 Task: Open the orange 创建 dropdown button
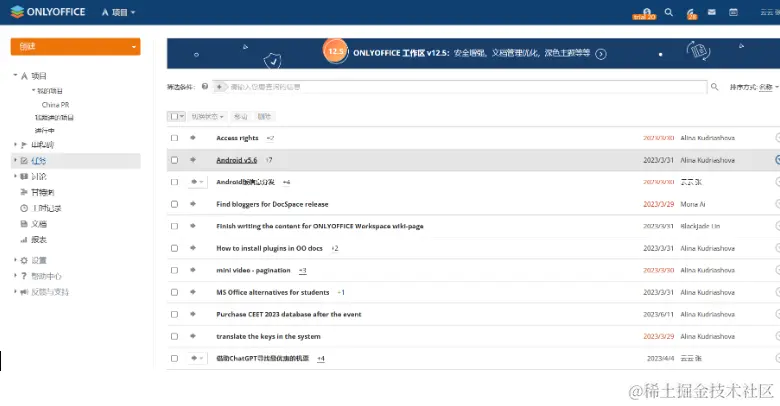click(x=75, y=46)
